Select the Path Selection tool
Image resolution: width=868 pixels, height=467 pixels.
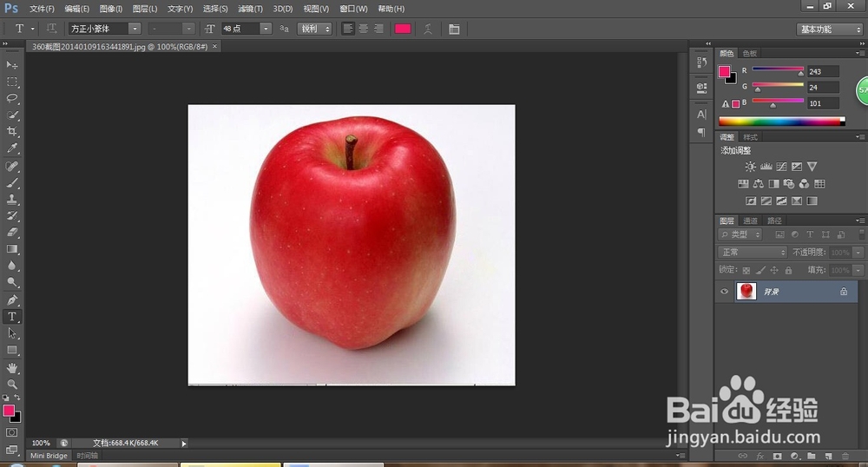[11, 333]
